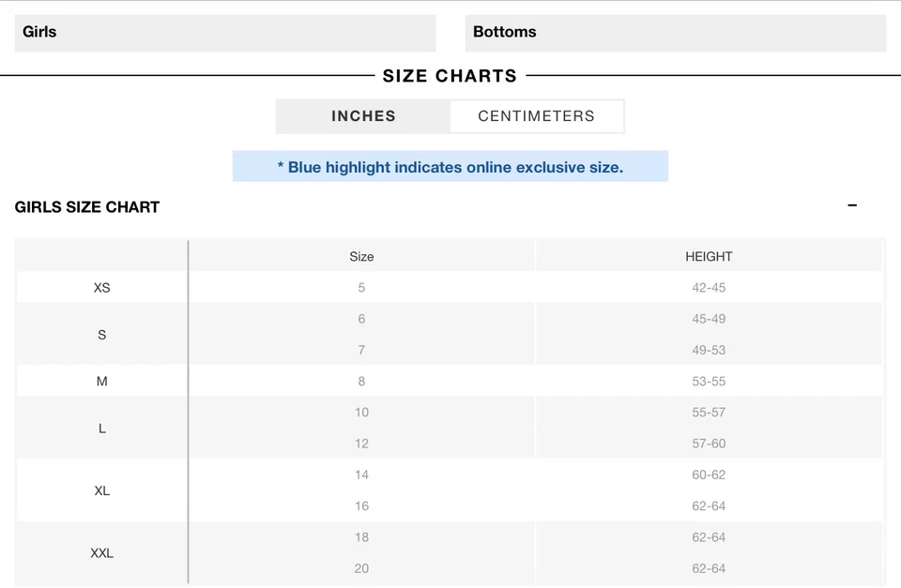Switch measurements to Centimeters
The height and width of the screenshot is (588, 901).
tap(536, 116)
